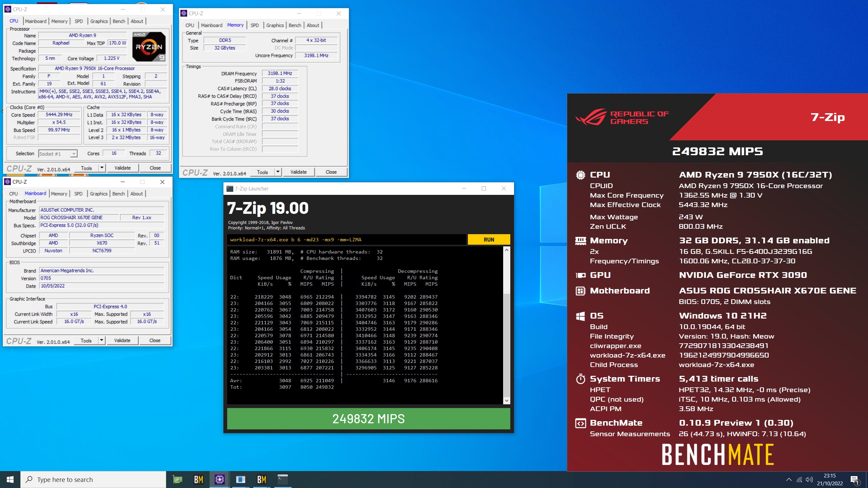Image resolution: width=868 pixels, height=488 pixels.
Task: Click the Republic of Gamers logo
Action: click(622, 117)
